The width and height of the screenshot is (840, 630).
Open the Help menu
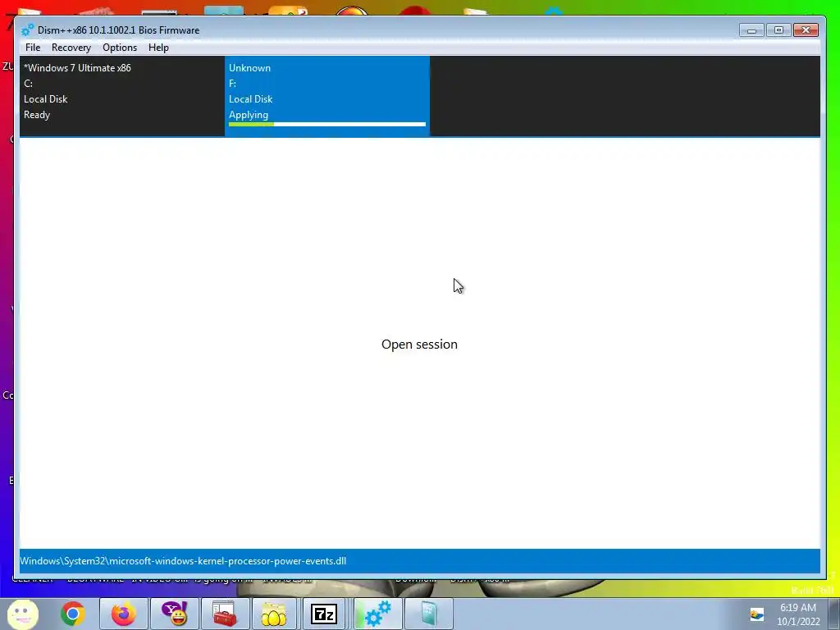tap(158, 48)
